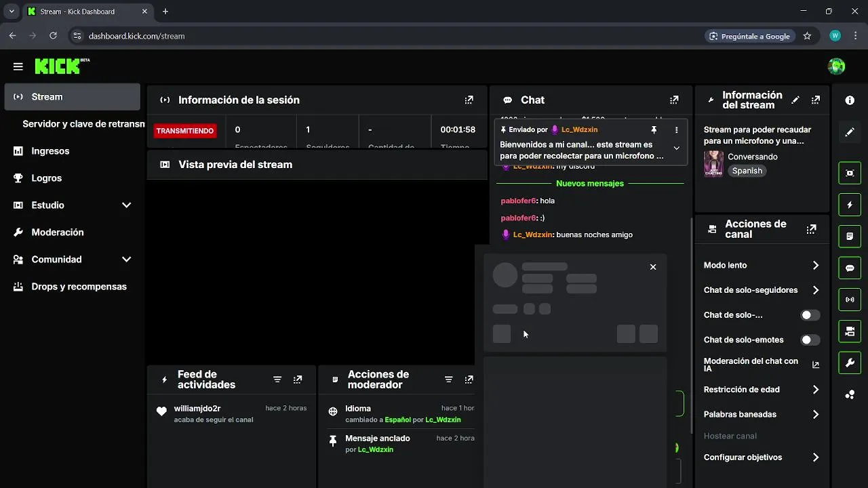Click the pencil icon in the right sidebar
This screenshot has height=488, width=868.
click(850, 133)
